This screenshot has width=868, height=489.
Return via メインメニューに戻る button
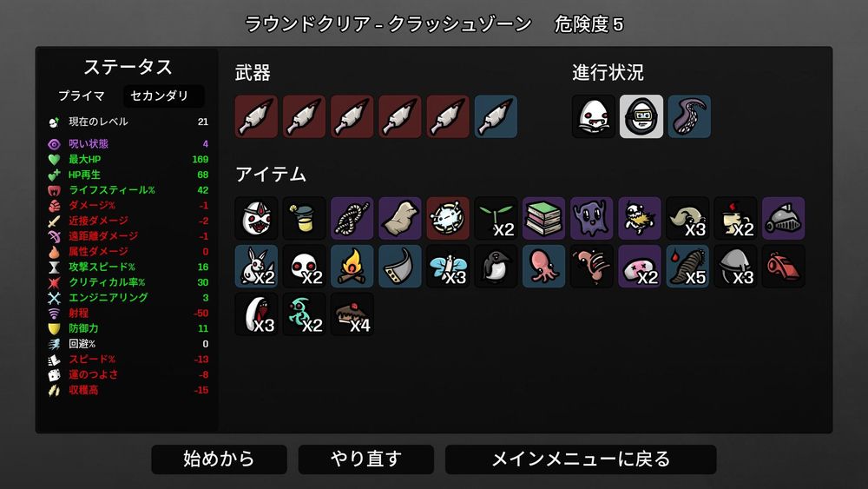tap(581, 459)
